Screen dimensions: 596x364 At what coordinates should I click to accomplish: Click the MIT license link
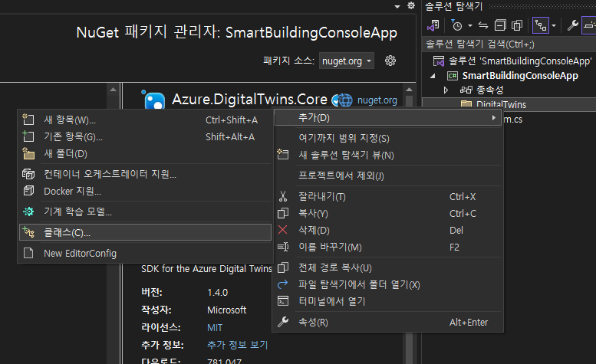[215, 327]
